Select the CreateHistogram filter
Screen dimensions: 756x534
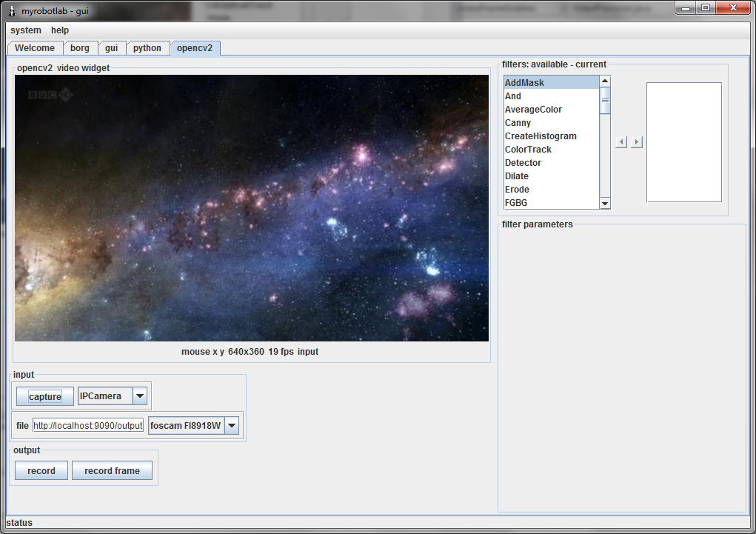(551, 136)
